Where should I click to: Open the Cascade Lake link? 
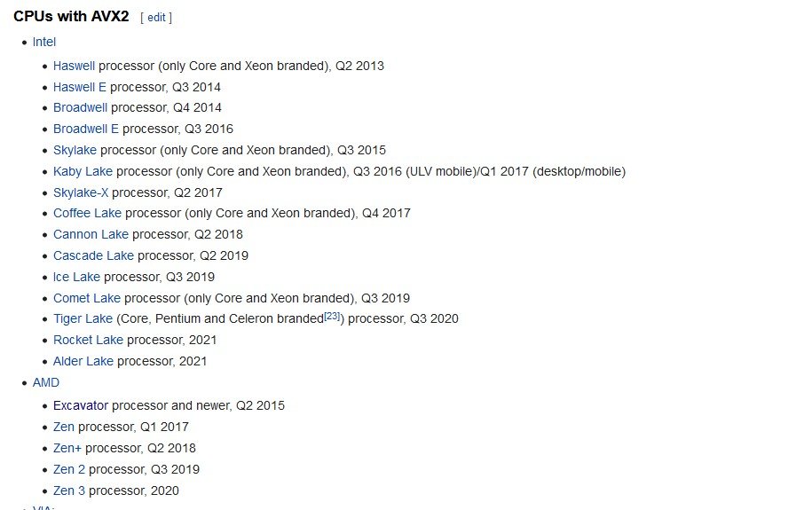pyautogui.click(x=94, y=255)
